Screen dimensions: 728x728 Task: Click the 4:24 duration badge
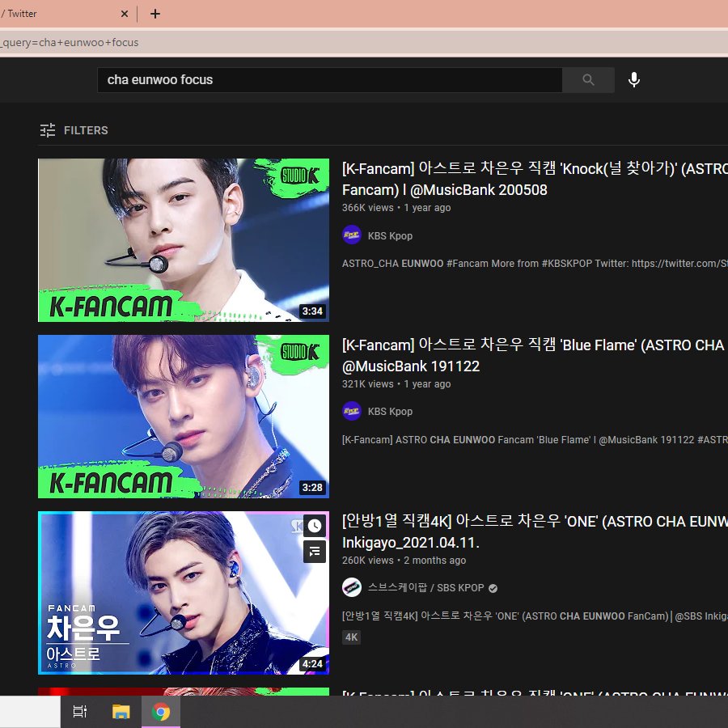click(312, 664)
